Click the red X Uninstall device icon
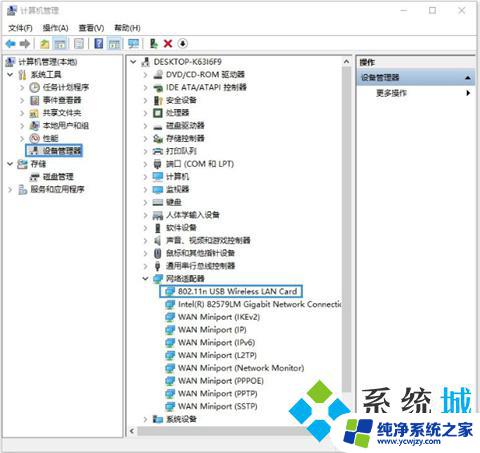 pos(168,44)
